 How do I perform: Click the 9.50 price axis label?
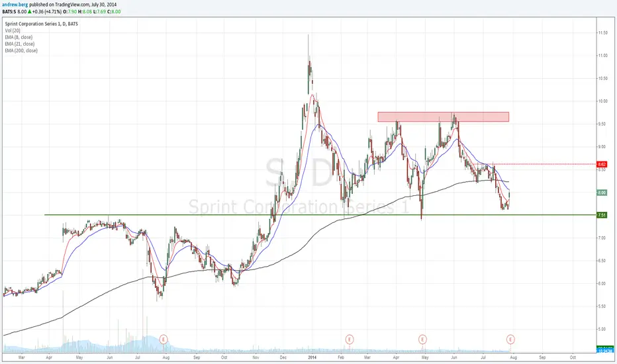(602, 124)
